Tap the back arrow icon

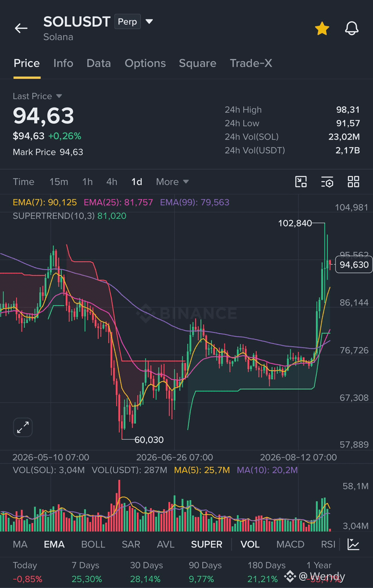pyautogui.click(x=21, y=28)
